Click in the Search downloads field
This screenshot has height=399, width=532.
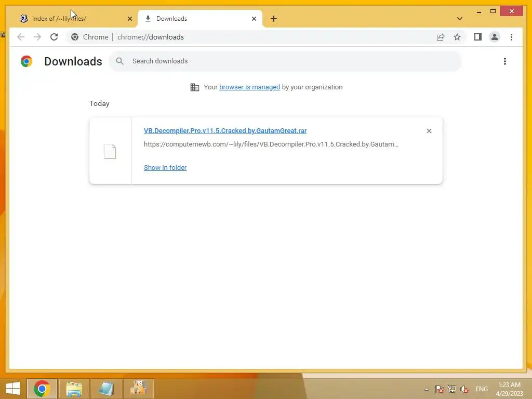pos(285,61)
